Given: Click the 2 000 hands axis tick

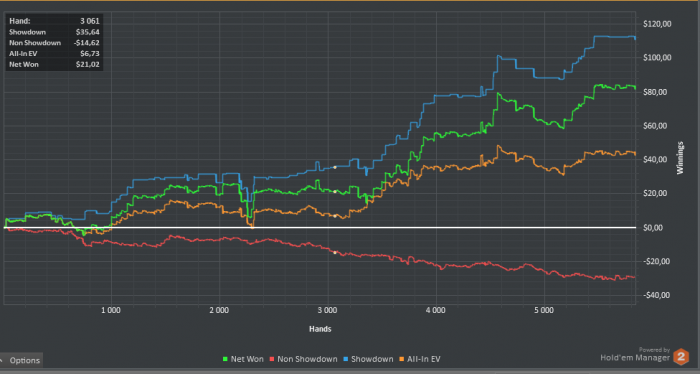Looking at the screenshot, I should 219,310.
